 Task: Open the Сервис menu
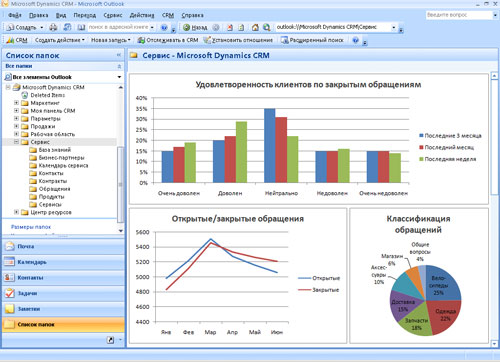pos(113,15)
